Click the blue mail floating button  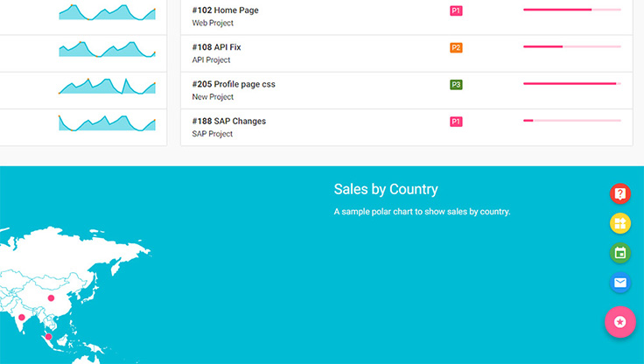tap(620, 283)
